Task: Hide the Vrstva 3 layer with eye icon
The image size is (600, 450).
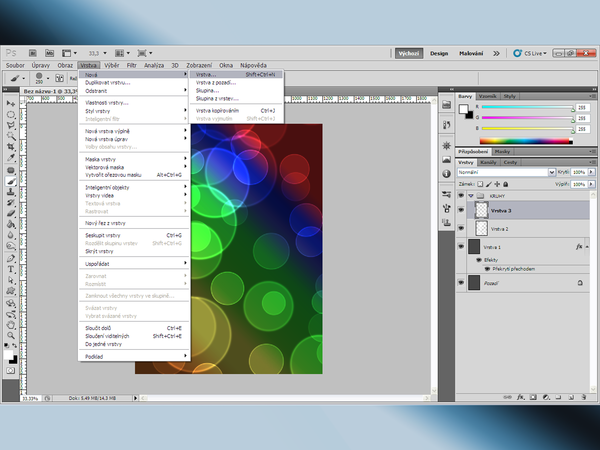Action: [460, 212]
